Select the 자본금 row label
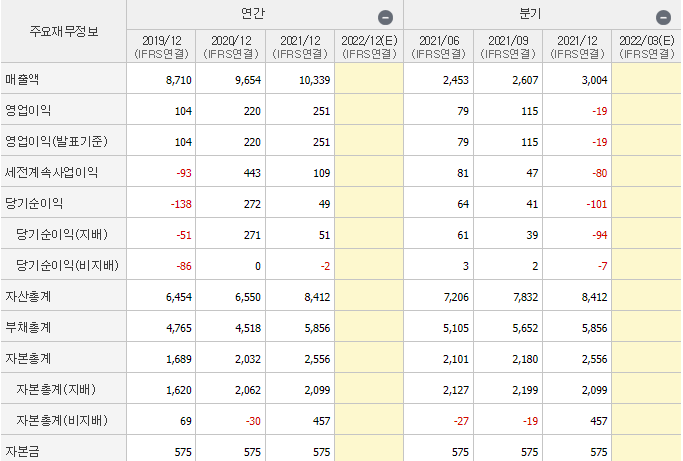 coord(22,451)
